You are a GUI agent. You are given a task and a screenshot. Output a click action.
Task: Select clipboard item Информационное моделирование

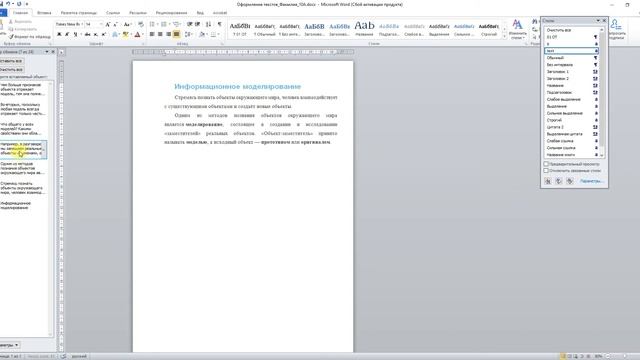23,205
